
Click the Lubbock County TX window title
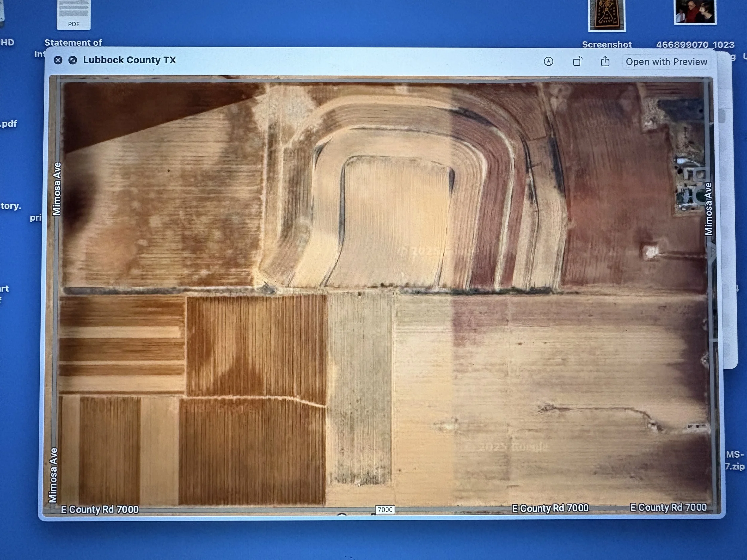pyautogui.click(x=129, y=60)
